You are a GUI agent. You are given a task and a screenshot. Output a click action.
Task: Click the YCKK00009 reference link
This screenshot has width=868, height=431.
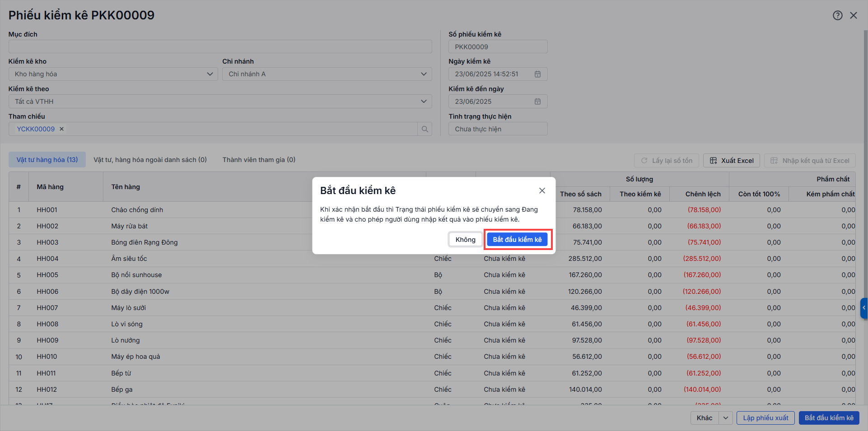36,129
